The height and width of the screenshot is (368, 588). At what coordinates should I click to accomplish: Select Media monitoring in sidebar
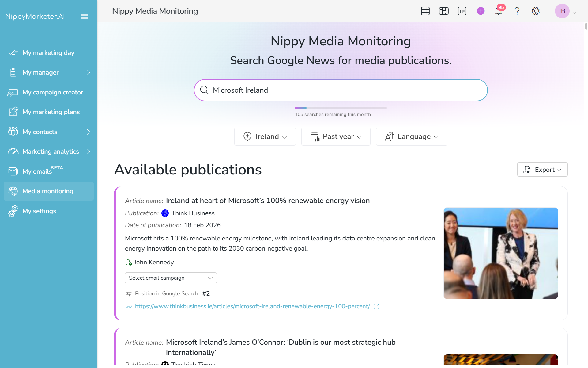pos(49,191)
